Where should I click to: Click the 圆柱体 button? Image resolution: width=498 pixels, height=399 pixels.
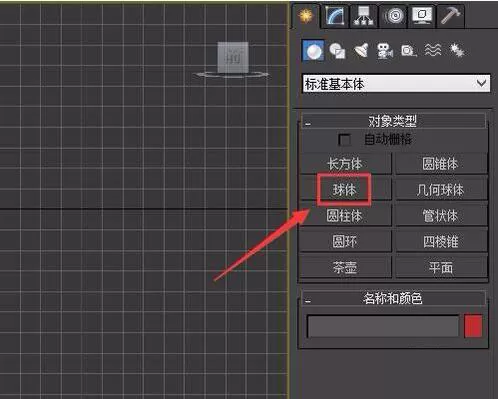345,215
